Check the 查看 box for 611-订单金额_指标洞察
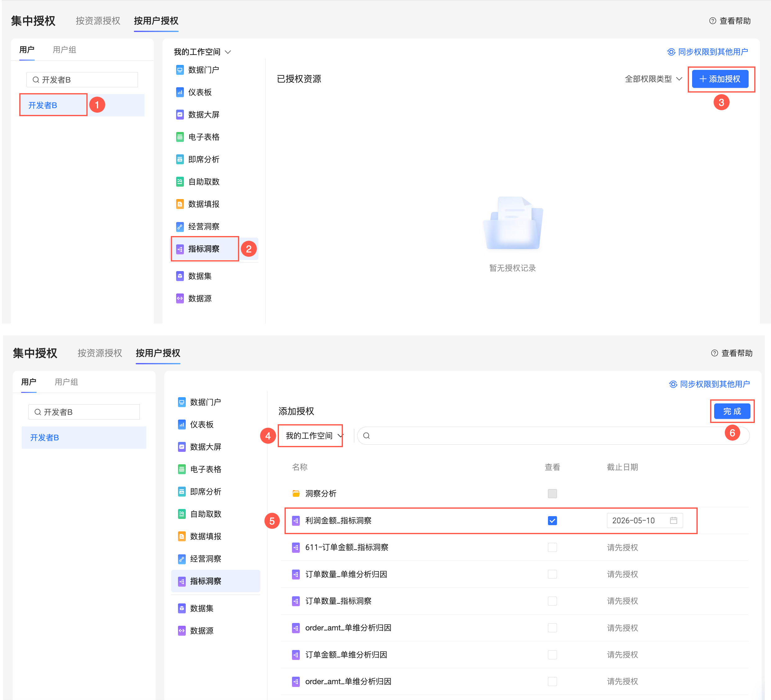 552,548
